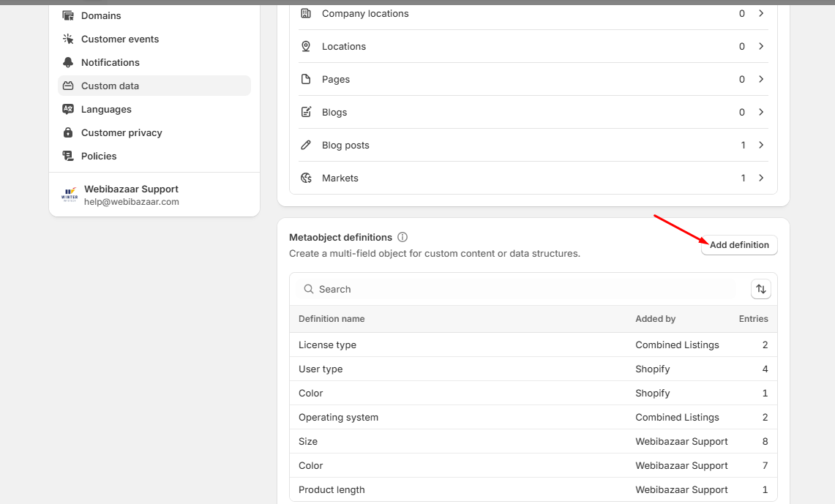This screenshot has width=835, height=504.
Task: Expand the Blog posts row chevron
Action: point(761,145)
